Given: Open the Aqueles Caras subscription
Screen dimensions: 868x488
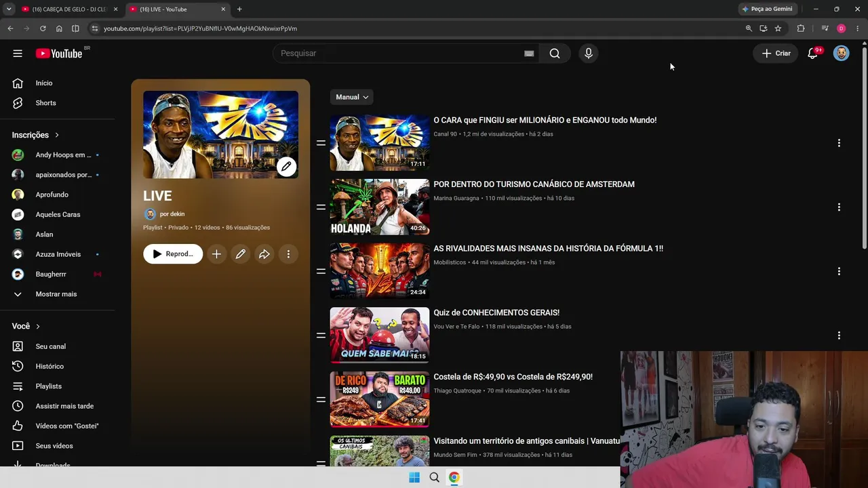Looking at the screenshot, I should (x=58, y=214).
